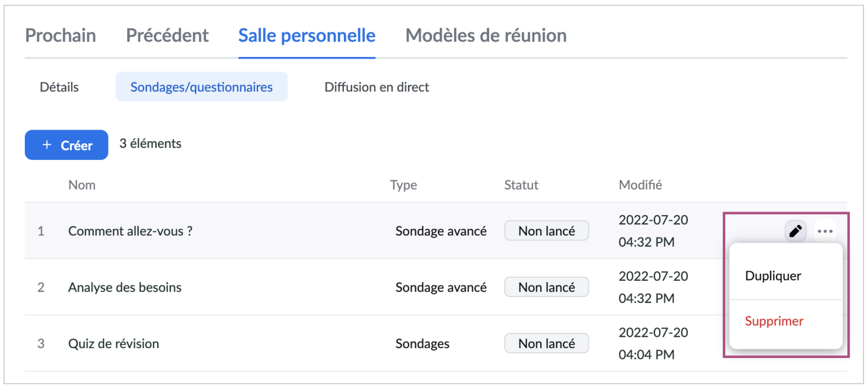This screenshot has height=389, width=868.
Task: Go to Modèles de réunion tab
Action: click(x=486, y=35)
